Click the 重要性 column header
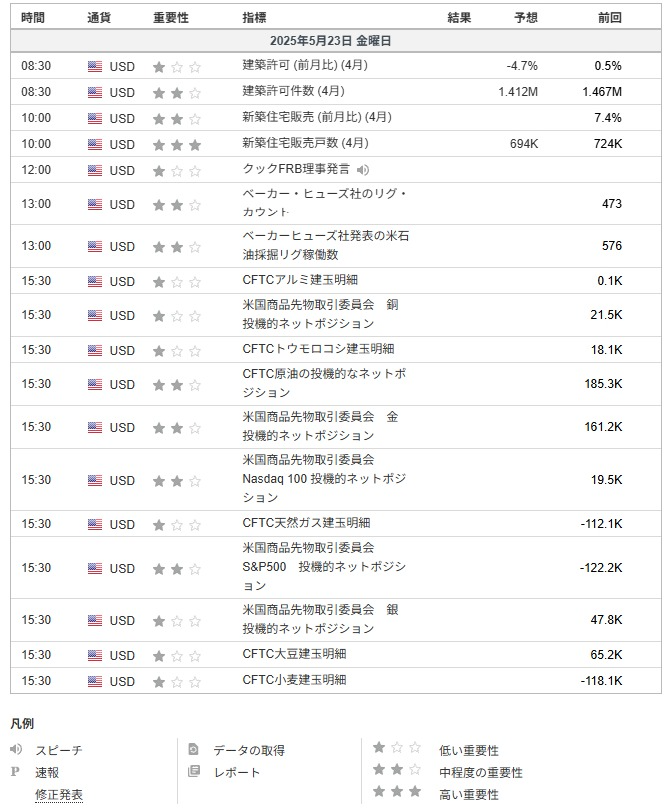Viewport: 671px width, 808px height. pos(170,18)
